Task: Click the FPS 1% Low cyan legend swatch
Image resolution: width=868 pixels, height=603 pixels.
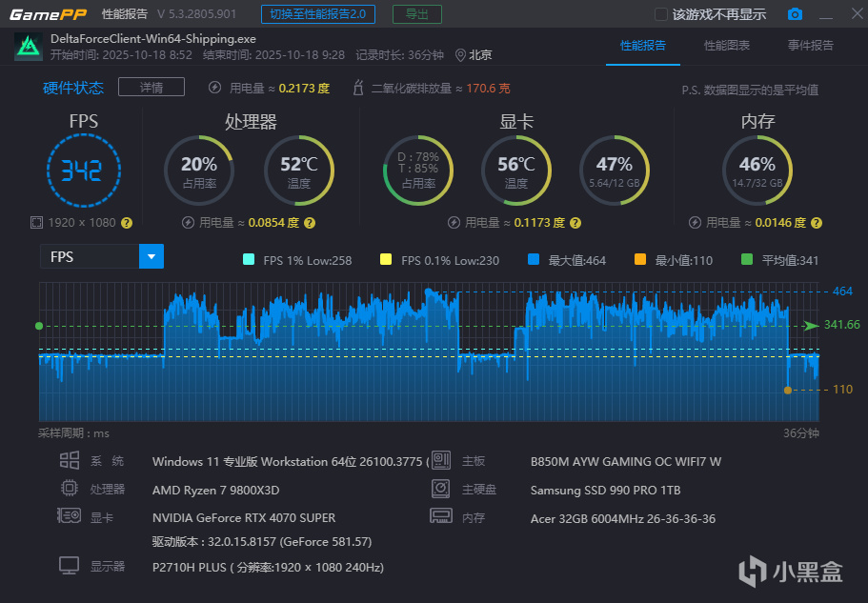Action: [x=249, y=259]
